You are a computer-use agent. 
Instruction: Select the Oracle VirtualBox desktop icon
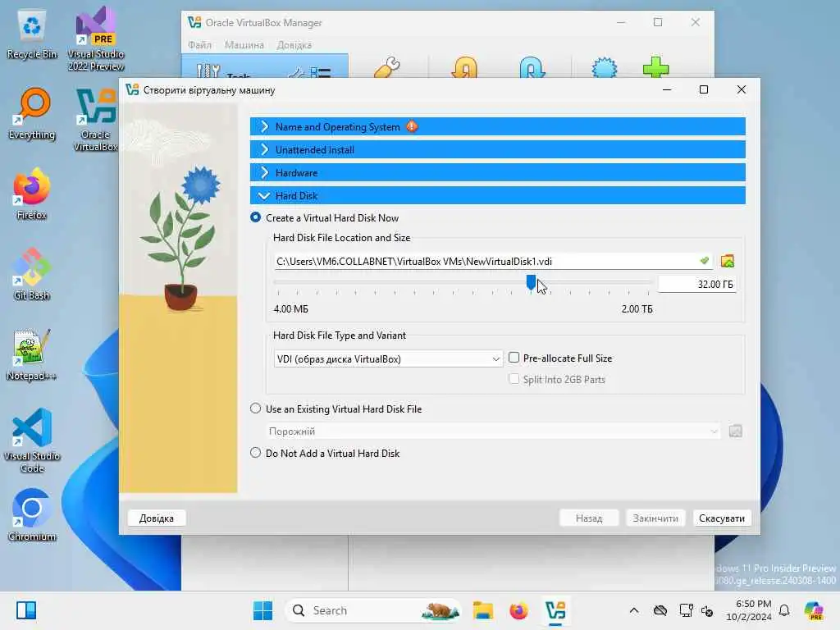pyautogui.click(x=94, y=120)
